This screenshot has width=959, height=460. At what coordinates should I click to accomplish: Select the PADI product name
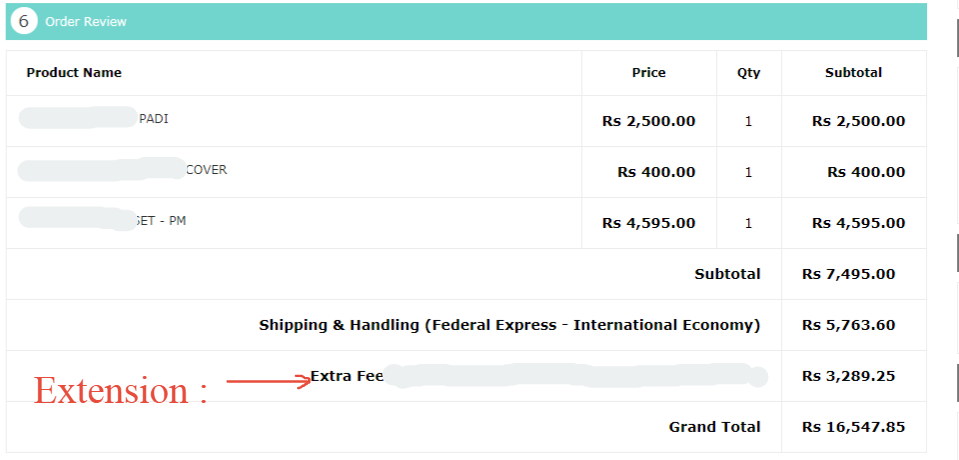tap(153, 119)
